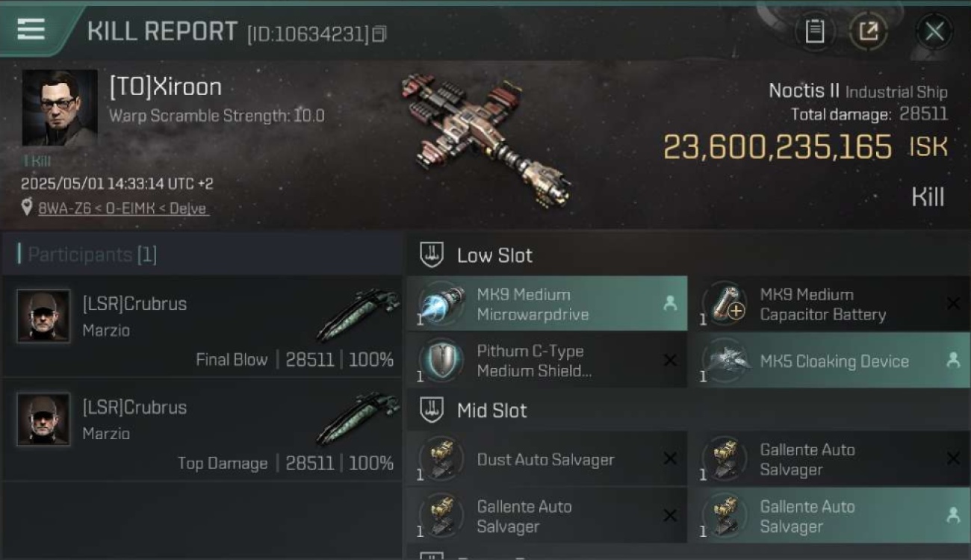This screenshot has width=971, height=560.
Task: Click the X marker on Dust Auto Salvager
Action: click(670, 458)
